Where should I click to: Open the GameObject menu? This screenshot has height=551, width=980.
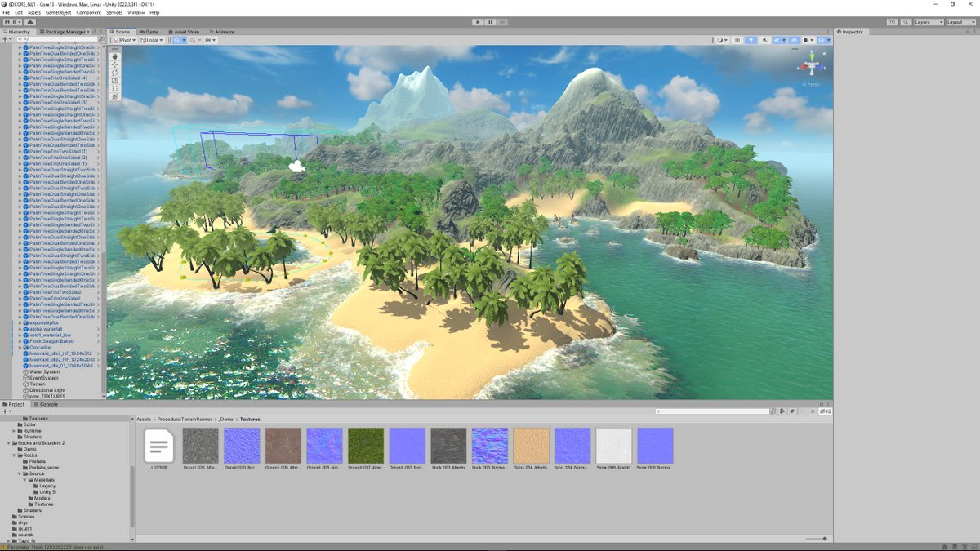pyautogui.click(x=58, y=13)
